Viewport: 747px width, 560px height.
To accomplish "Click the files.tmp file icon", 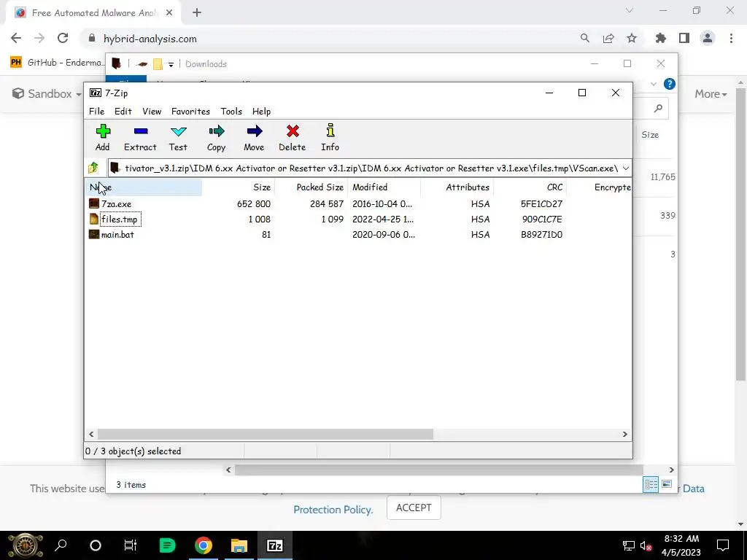I will pos(94,219).
